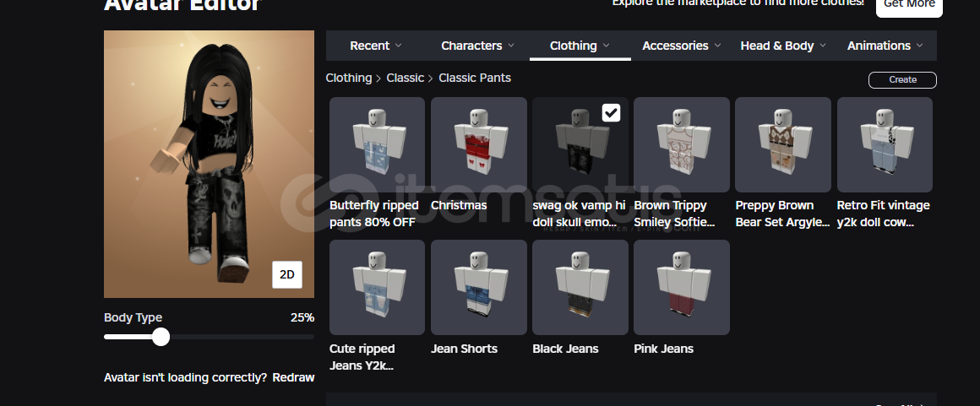The width and height of the screenshot is (980, 406).
Task: Select the Butterfly ripped pants thumbnail
Action: 377,144
